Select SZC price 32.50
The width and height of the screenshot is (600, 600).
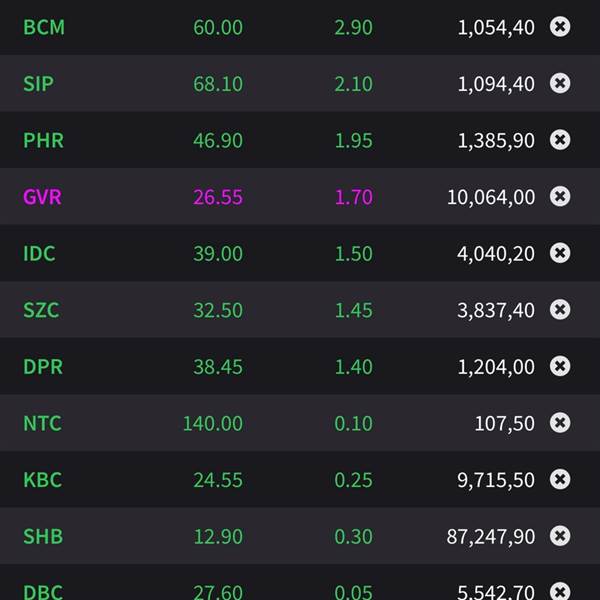218,310
